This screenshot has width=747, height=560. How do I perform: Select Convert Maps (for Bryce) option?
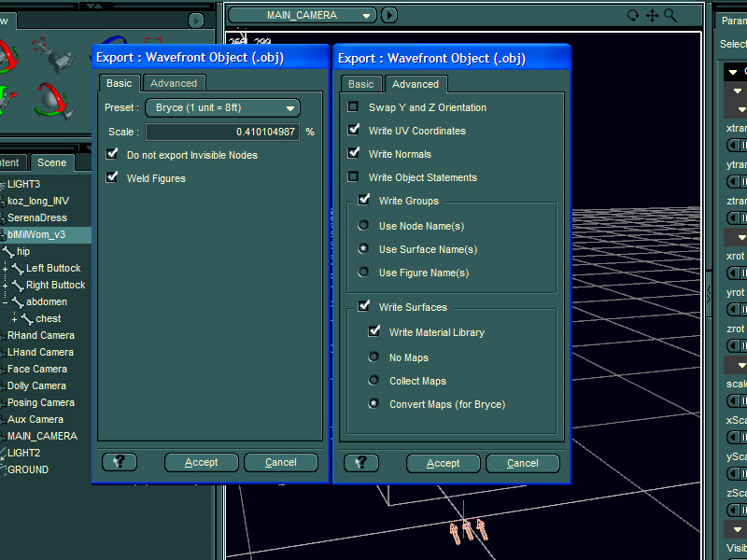[373, 403]
